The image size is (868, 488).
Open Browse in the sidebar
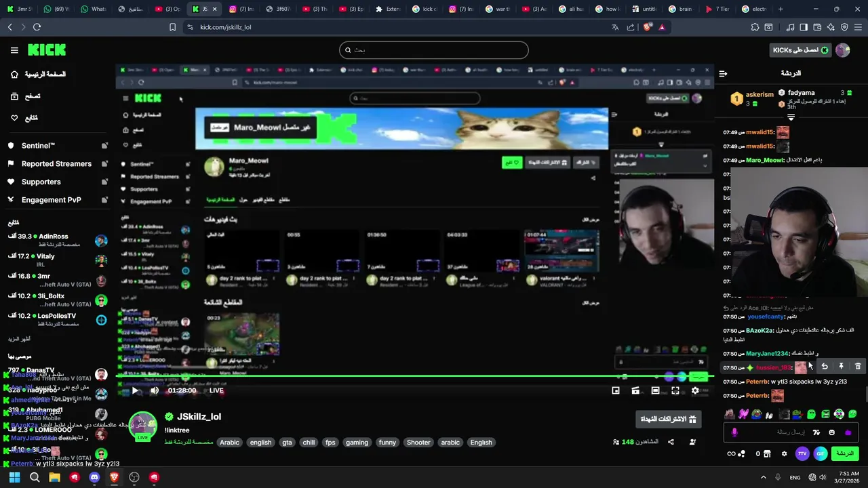point(25,96)
